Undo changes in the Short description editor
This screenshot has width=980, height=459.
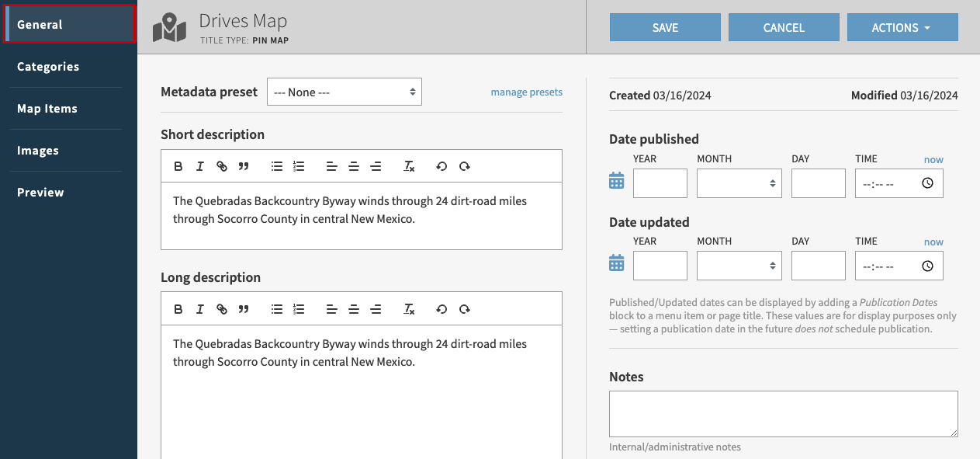pos(442,165)
